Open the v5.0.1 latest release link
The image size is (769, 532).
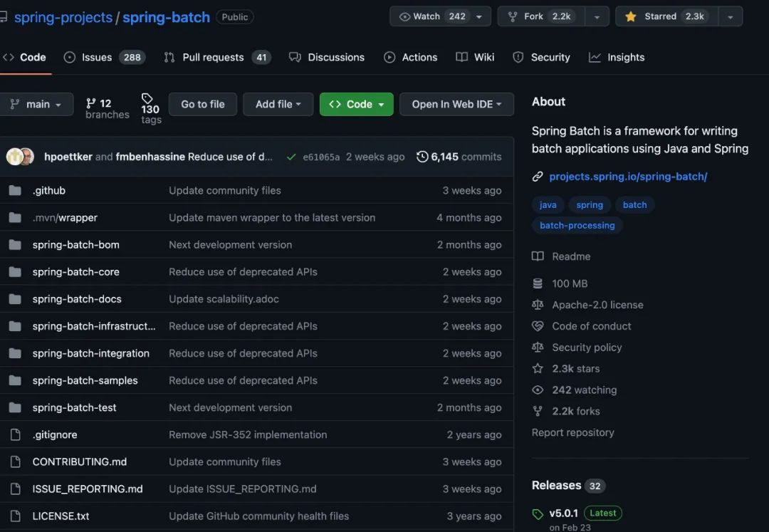(x=563, y=513)
